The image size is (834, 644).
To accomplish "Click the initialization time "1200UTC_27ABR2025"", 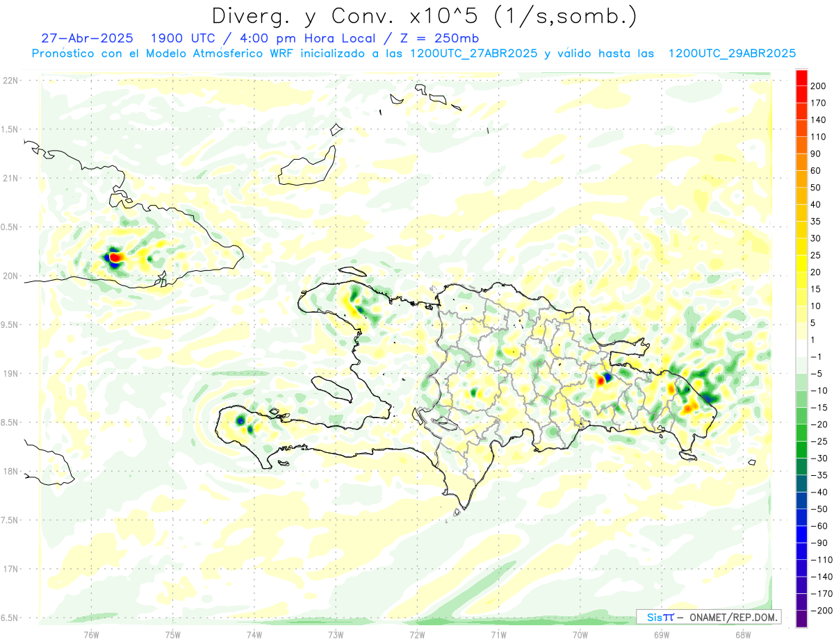I will tap(474, 53).
